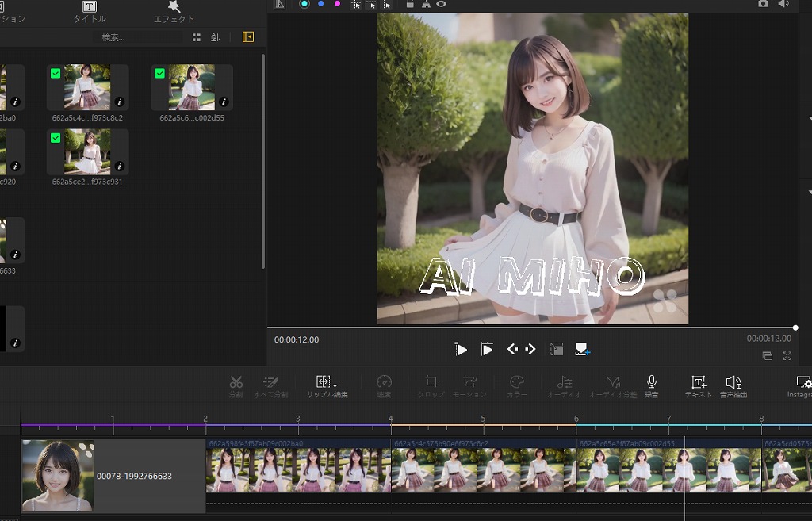
Task: Click the media library vertical scrollbar
Action: (x=263, y=160)
